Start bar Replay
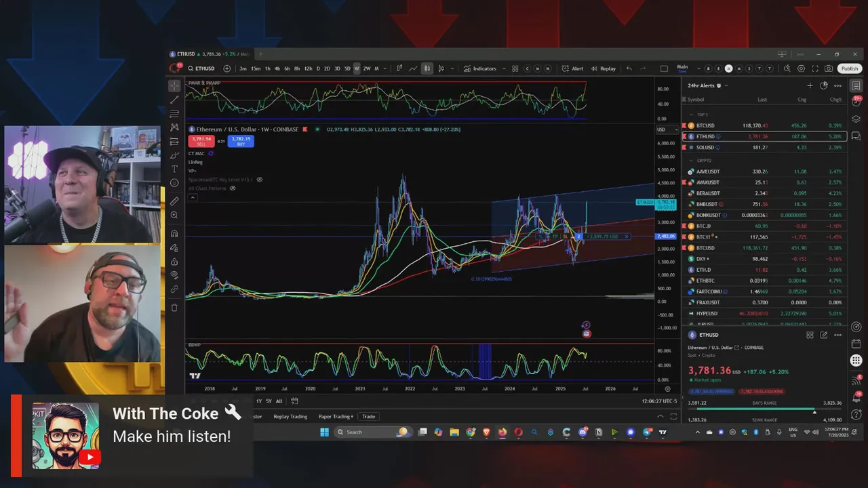 click(604, 68)
